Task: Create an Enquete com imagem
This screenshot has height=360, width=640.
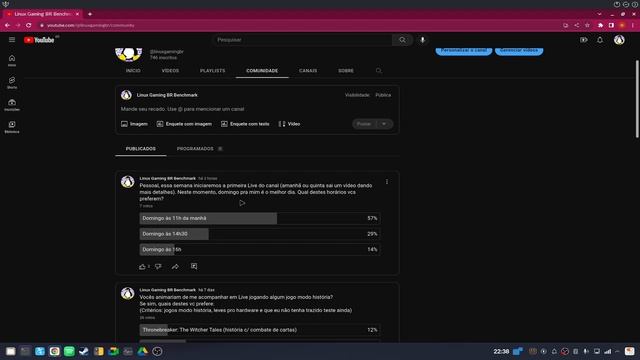Action: (x=184, y=124)
